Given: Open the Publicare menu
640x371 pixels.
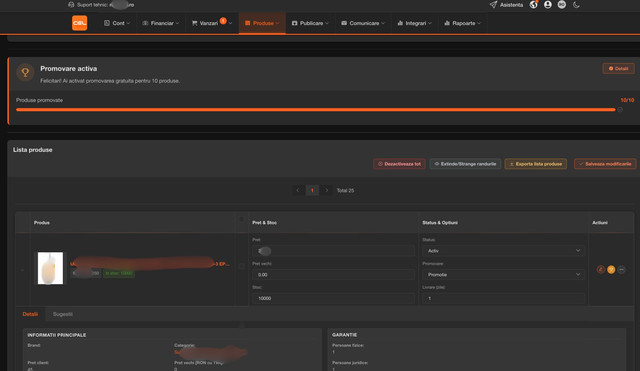Looking at the screenshot, I should click(310, 23).
